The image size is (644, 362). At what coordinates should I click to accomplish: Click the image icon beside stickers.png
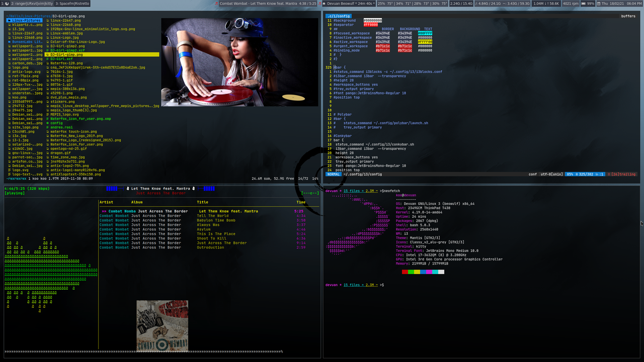(47, 102)
